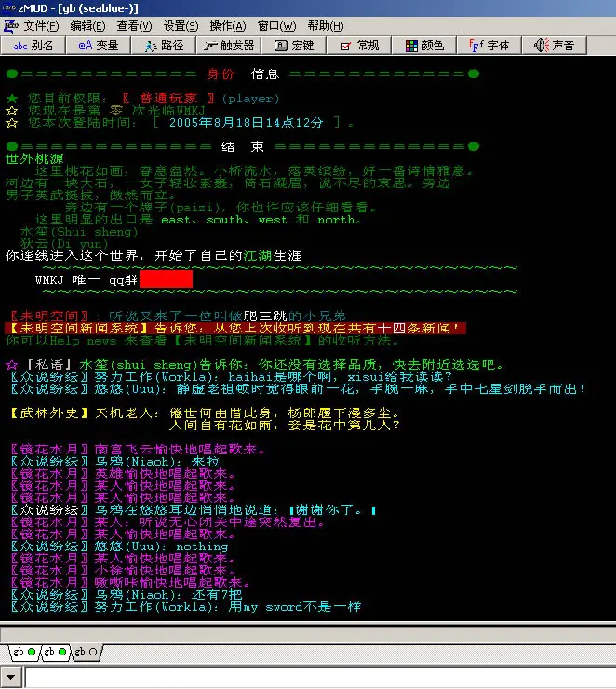Open the 窗口(W) menu

click(x=276, y=26)
